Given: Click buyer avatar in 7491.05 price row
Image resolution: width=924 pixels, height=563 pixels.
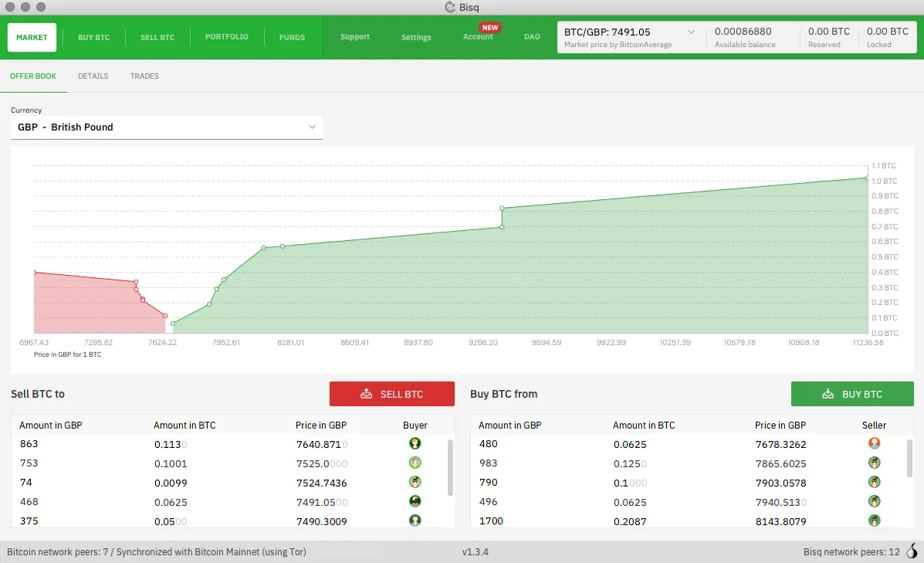Looking at the screenshot, I should click(415, 501).
